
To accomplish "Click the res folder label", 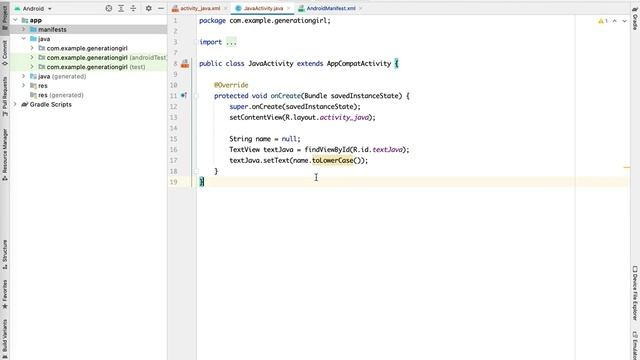I will coord(43,86).
